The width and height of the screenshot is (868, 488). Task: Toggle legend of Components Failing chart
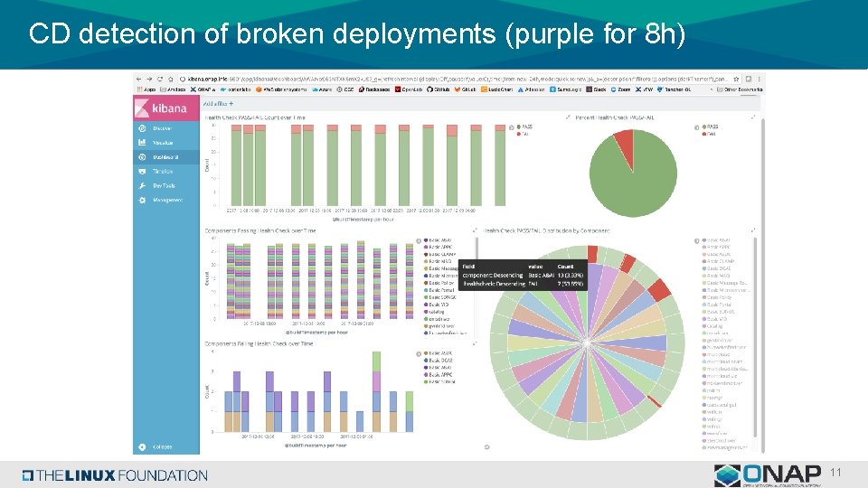click(419, 353)
